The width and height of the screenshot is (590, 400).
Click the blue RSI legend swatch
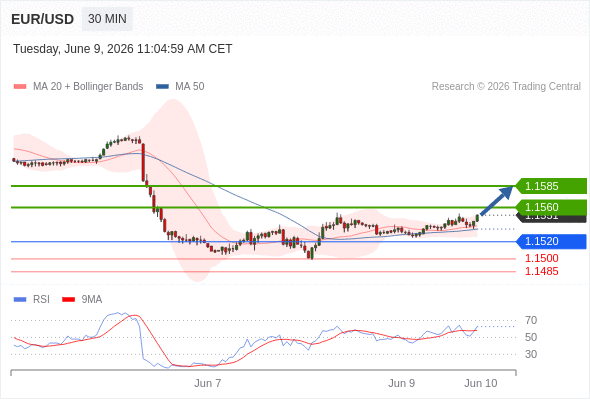point(20,300)
